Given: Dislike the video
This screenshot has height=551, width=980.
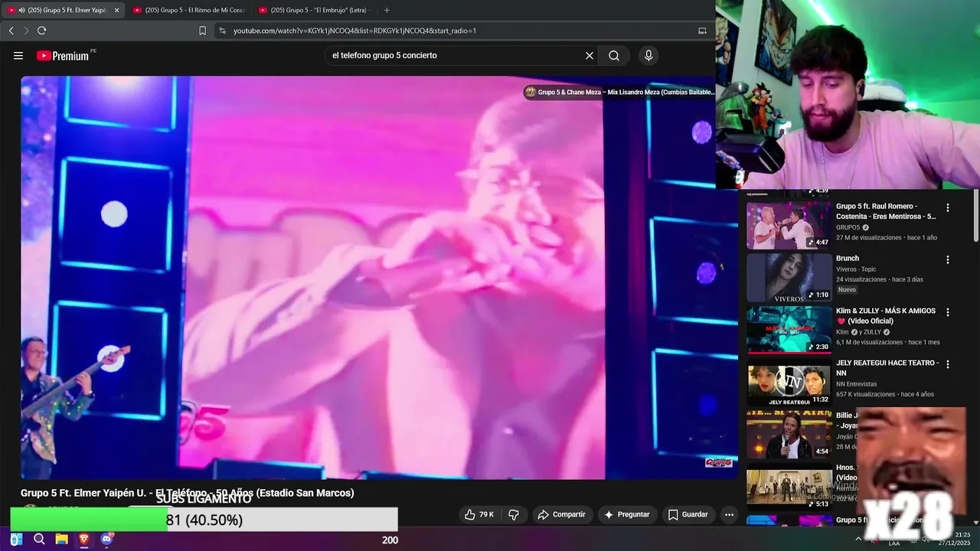Looking at the screenshot, I should [x=514, y=514].
